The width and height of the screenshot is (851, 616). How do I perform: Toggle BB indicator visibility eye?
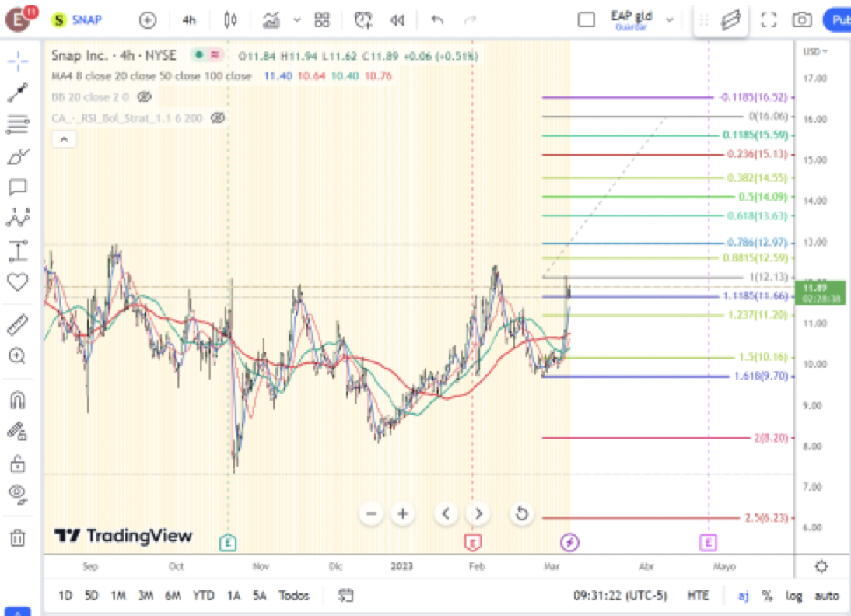[x=144, y=97]
